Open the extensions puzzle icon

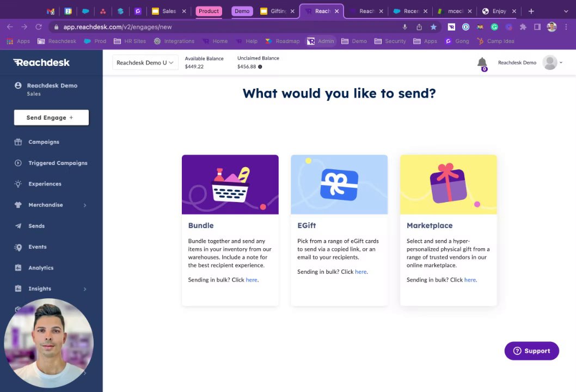tap(523, 27)
